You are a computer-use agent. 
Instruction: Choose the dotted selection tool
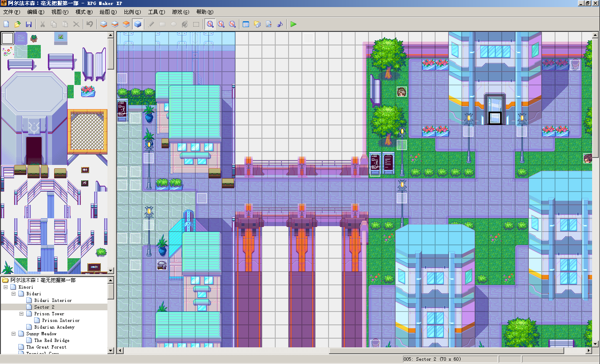coord(196,24)
